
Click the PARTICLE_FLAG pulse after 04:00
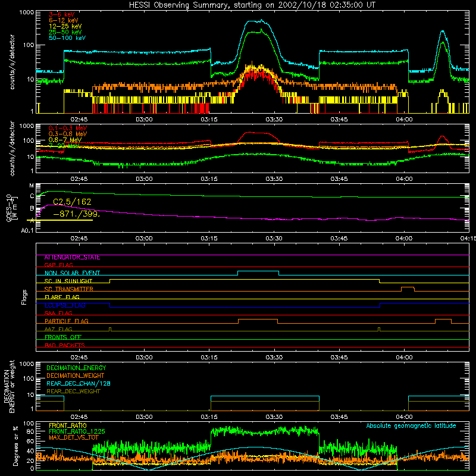[443, 320]
